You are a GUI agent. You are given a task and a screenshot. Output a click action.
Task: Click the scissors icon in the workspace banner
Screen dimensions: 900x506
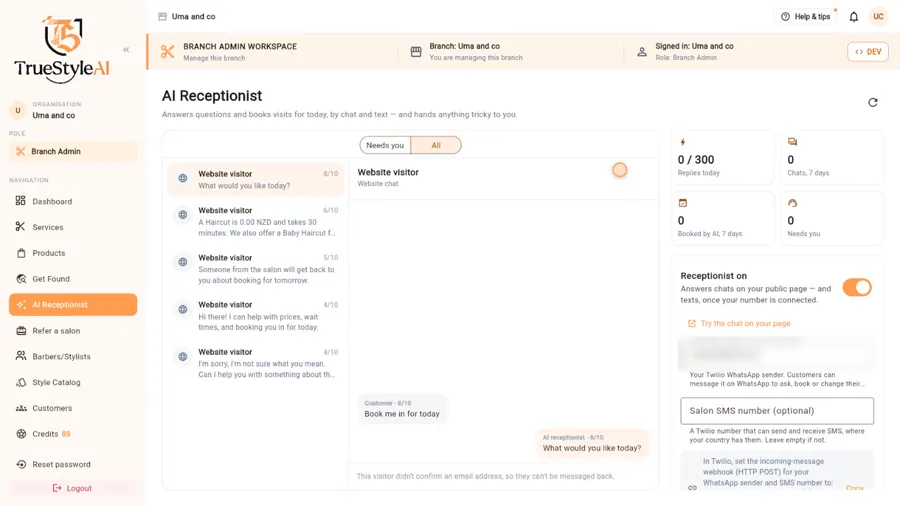[168, 52]
